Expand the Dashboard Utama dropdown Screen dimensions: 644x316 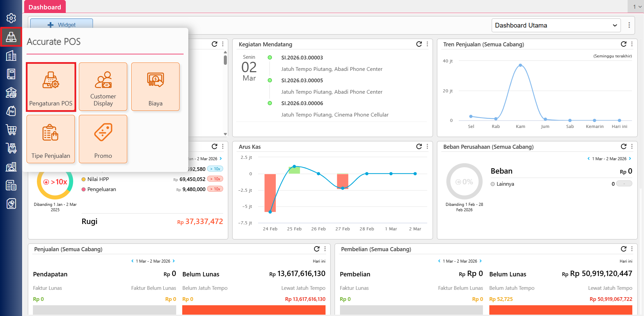tap(556, 26)
